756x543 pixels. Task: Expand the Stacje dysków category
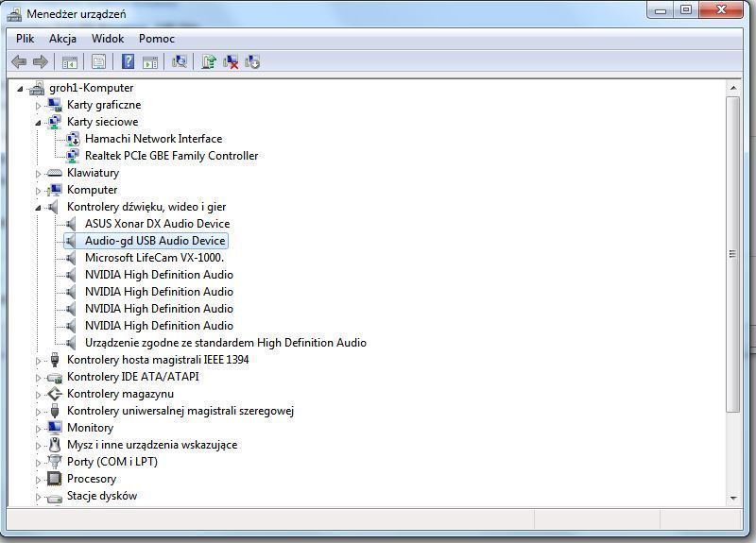click(x=38, y=497)
